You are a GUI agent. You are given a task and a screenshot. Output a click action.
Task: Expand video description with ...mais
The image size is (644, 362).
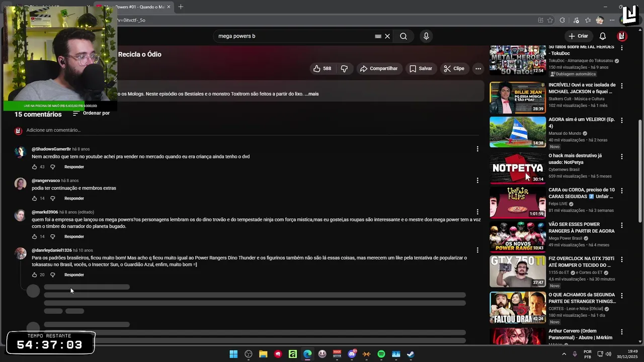pyautogui.click(x=311, y=94)
